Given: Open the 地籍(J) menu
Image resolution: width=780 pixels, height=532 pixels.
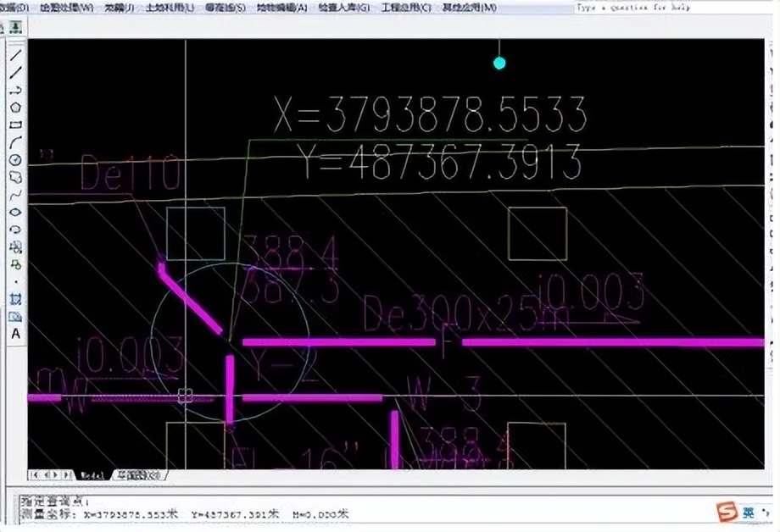Looking at the screenshot, I should coord(120,8).
